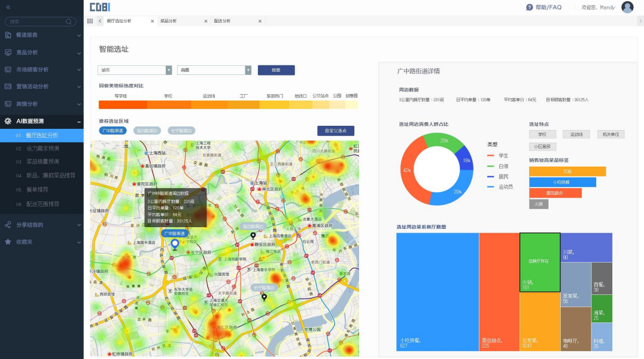Open the 城市 dropdown
The image size is (644, 359).
pyautogui.click(x=135, y=70)
